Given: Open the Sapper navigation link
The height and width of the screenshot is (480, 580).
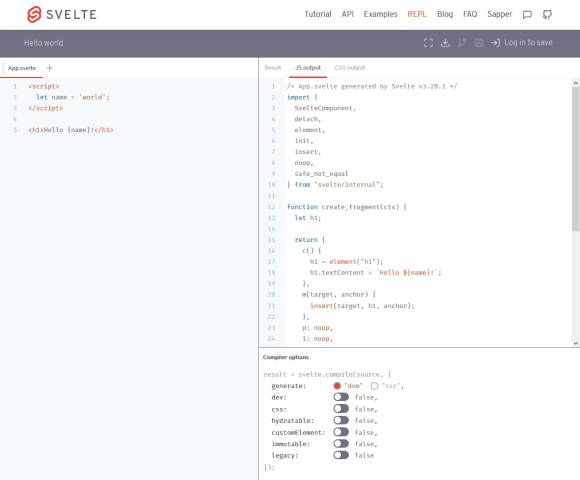Looking at the screenshot, I should [499, 14].
